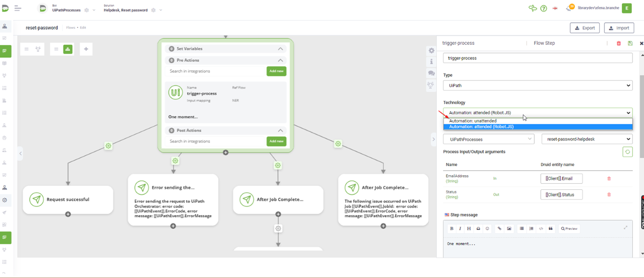Click Add new in Post Actions

(276, 141)
